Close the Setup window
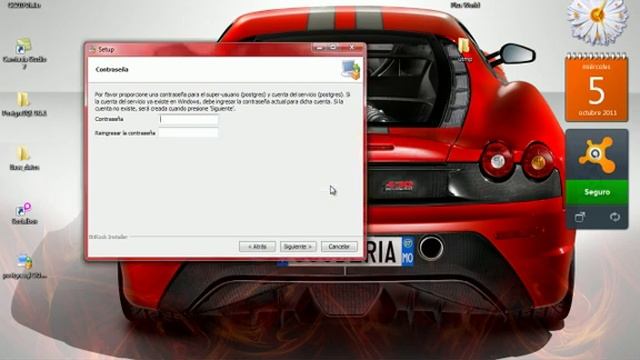Viewport: 640px width, 360px height. (351, 48)
